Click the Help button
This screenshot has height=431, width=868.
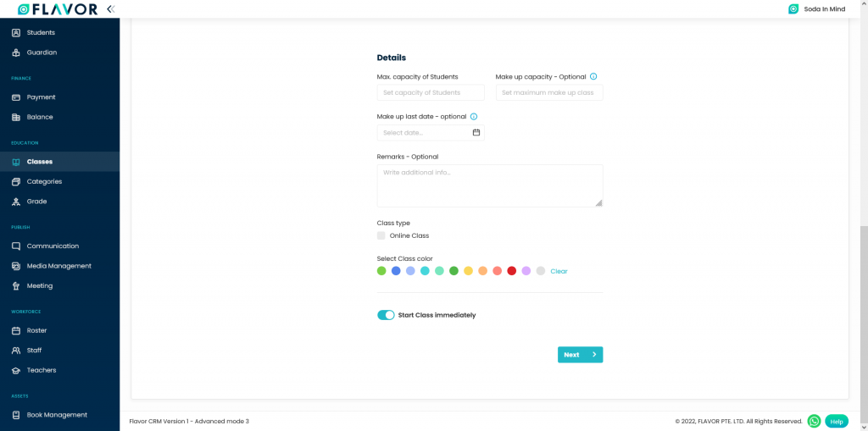(x=836, y=421)
